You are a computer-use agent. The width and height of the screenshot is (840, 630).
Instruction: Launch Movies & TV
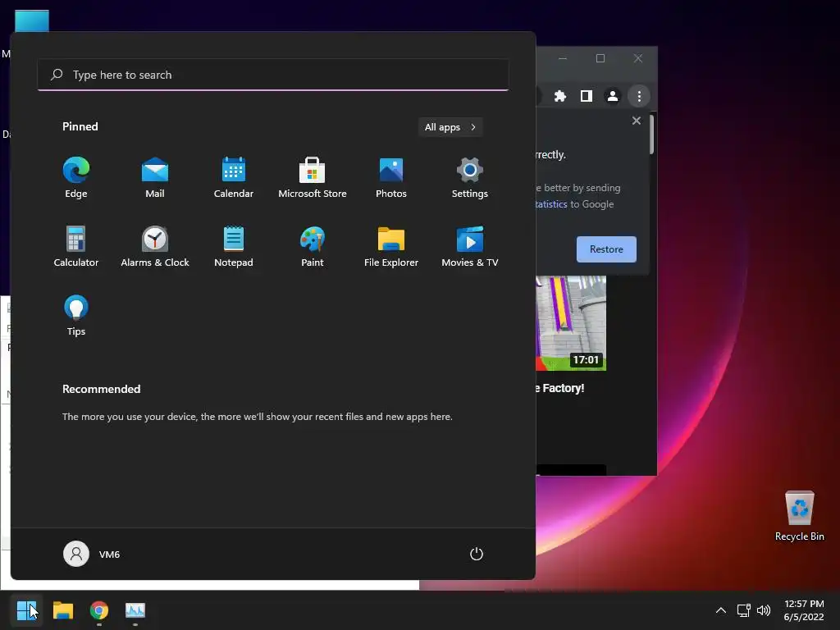(x=470, y=246)
